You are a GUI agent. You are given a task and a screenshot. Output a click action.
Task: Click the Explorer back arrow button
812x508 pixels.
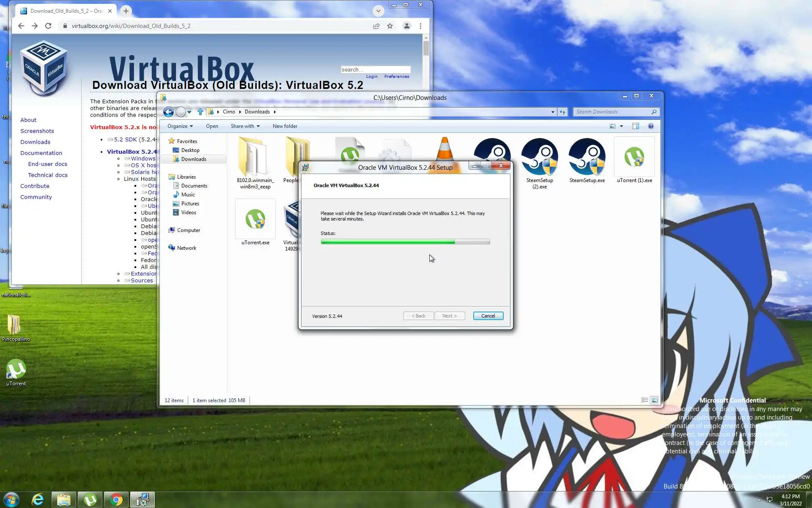click(168, 112)
